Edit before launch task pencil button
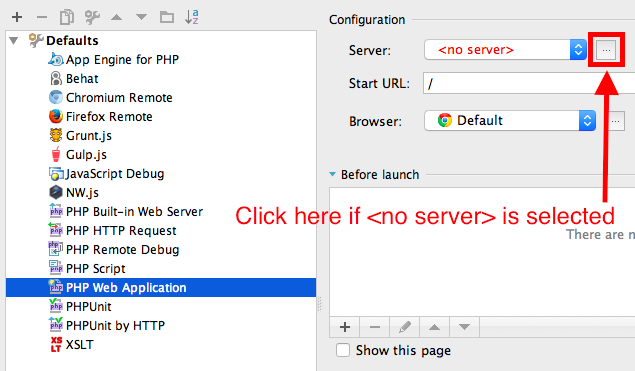Viewport: 635px width, 371px height. tap(405, 327)
